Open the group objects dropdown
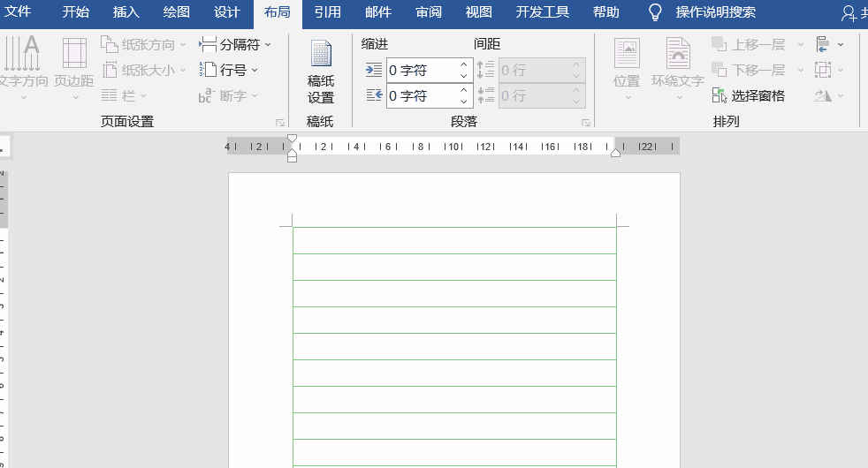 [830, 71]
